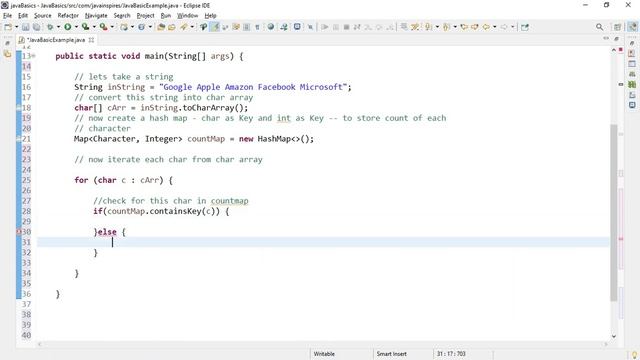Open dropdown arrow beside New Java Class icon

[150, 27]
